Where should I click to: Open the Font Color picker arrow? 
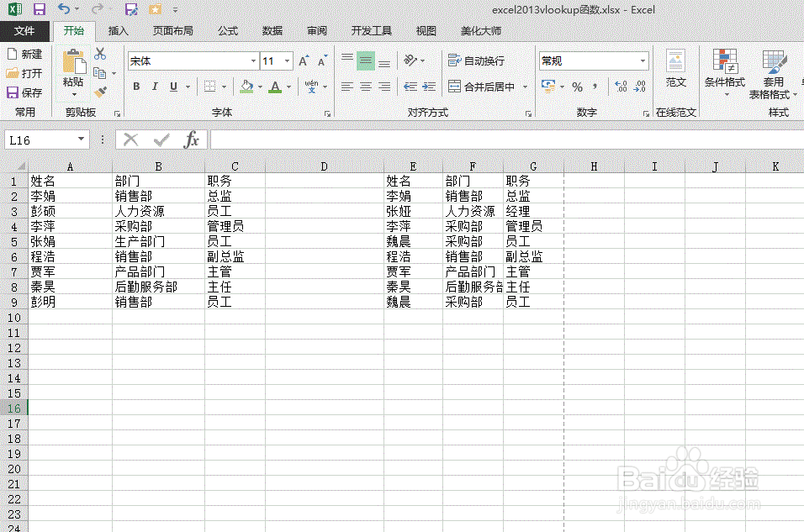click(288, 87)
